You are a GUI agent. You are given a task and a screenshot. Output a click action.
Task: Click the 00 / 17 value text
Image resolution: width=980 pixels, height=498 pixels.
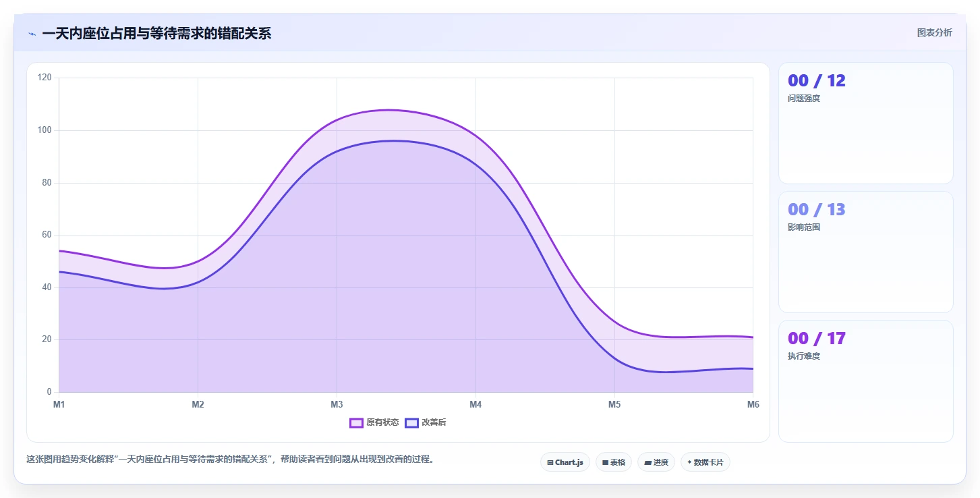pyautogui.click(x=816, y=338)
